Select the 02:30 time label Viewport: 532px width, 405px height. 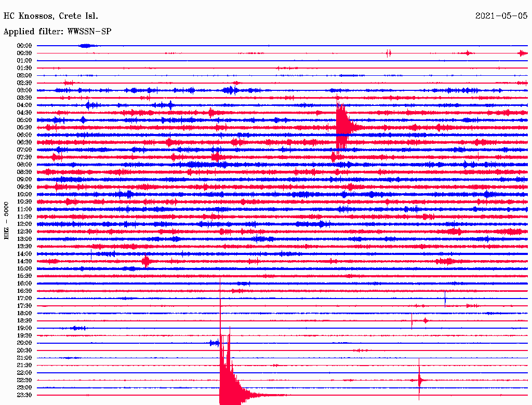(x=24, y=83)
